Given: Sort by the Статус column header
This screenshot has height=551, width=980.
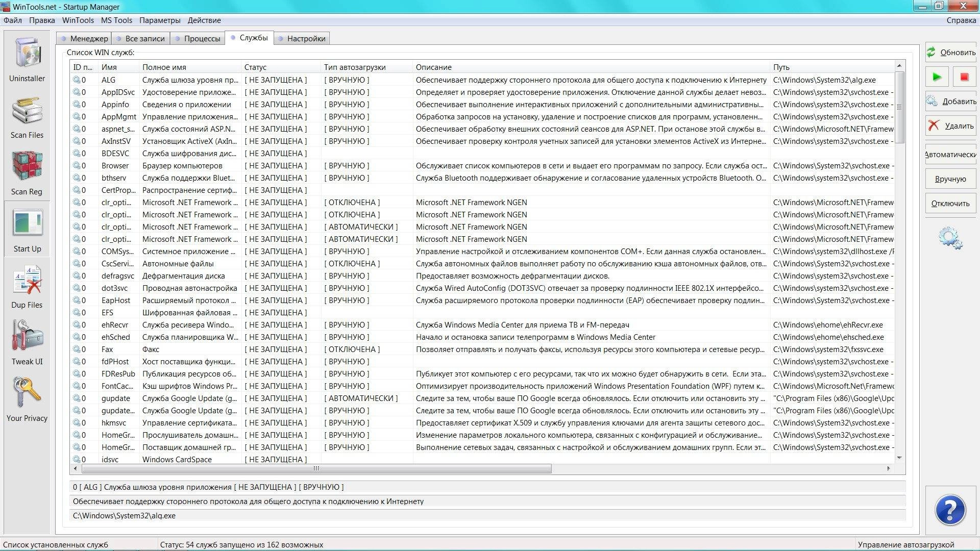Looking at the screenshot, I should click(281, 67).
